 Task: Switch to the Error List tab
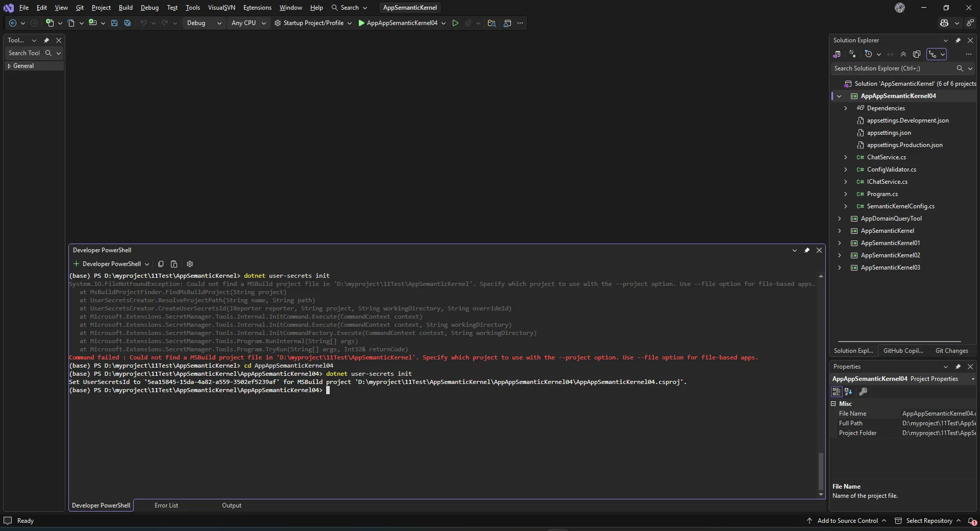[x=166, y=505]
